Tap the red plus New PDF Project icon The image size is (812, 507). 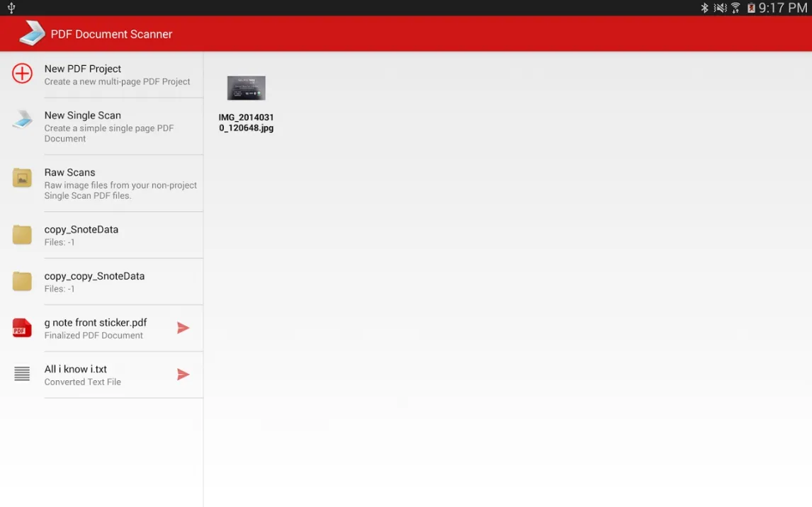(x=22, y=74)
